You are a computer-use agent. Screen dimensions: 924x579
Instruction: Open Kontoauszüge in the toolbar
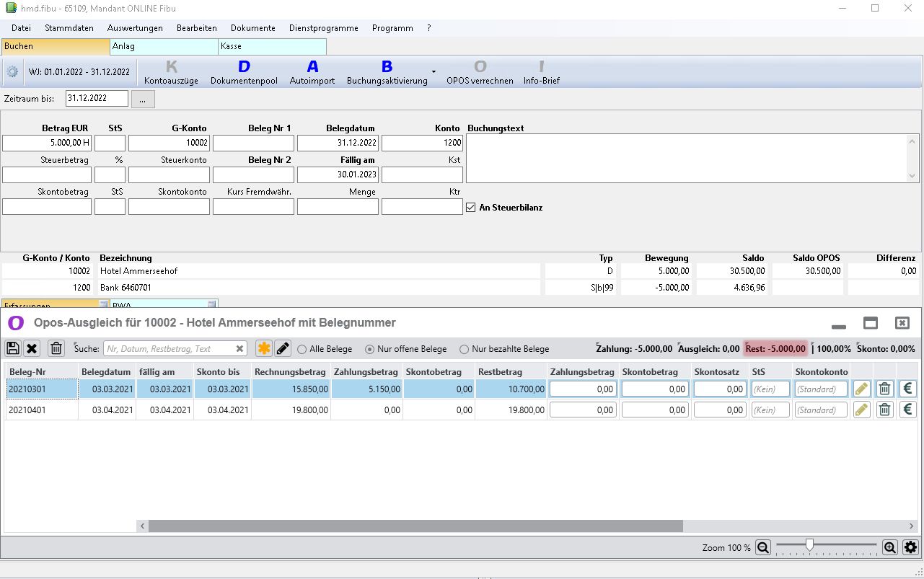[x=171, y=72]
